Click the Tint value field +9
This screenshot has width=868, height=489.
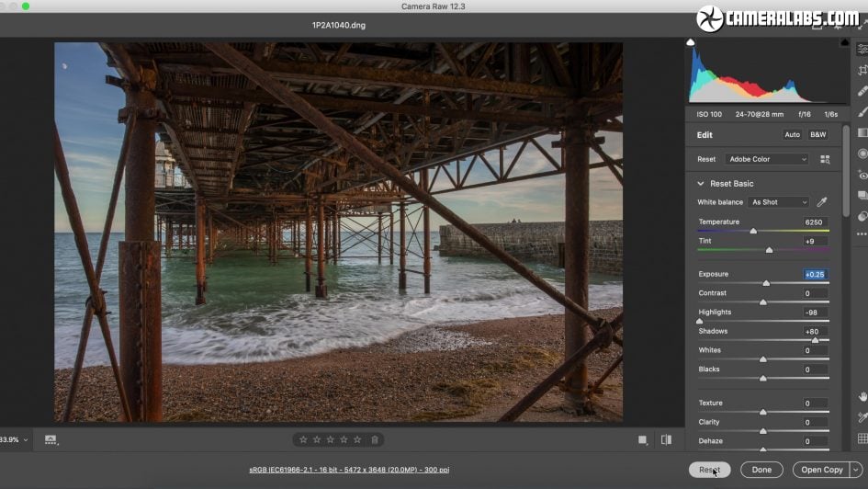point(816,242)
